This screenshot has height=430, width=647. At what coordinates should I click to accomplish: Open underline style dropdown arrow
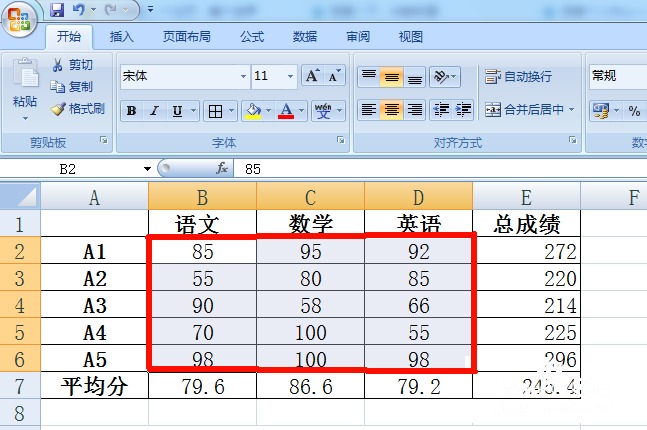193,111
